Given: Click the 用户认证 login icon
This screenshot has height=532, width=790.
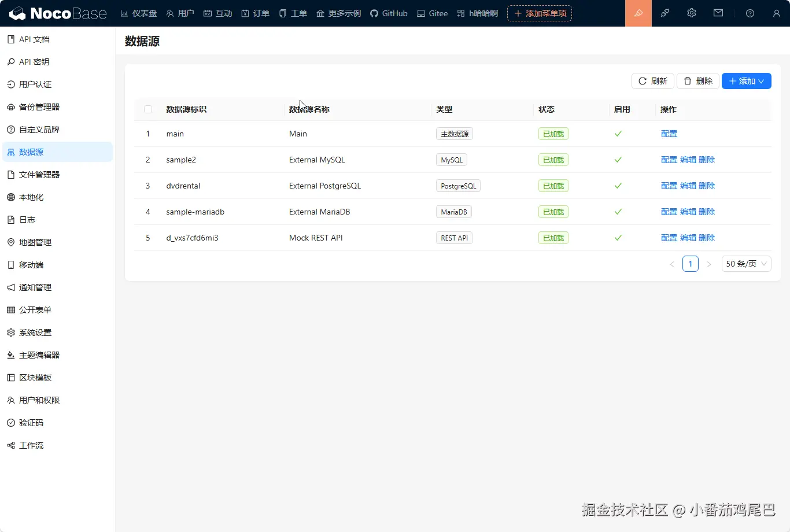Looking at the screenshot, I should (x=11, y=84).
